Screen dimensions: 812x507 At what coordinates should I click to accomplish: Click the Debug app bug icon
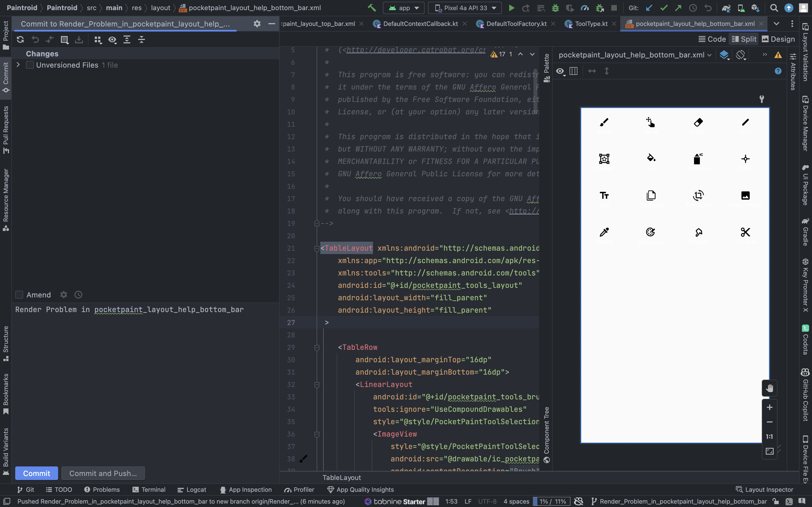pyautogui.click(x=555, y=8)
